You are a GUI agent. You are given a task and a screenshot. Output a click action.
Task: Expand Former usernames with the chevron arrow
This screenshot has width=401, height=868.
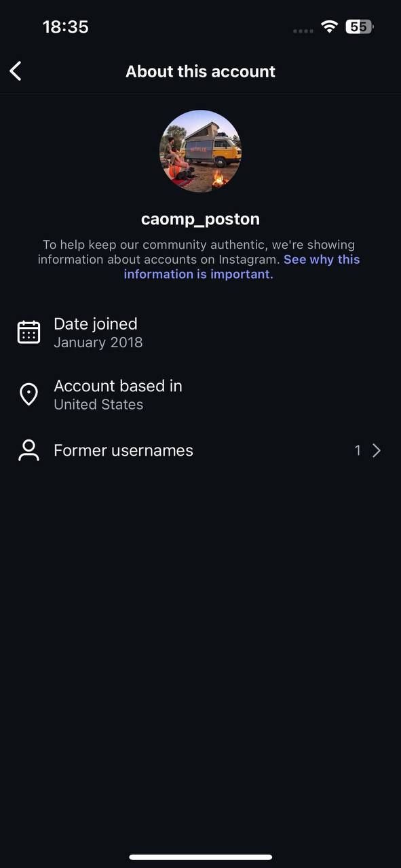377,450
